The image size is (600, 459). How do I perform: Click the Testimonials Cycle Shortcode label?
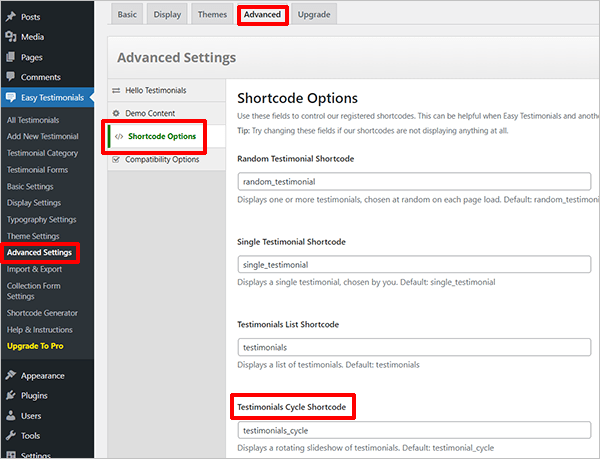(x=292, y=407)
